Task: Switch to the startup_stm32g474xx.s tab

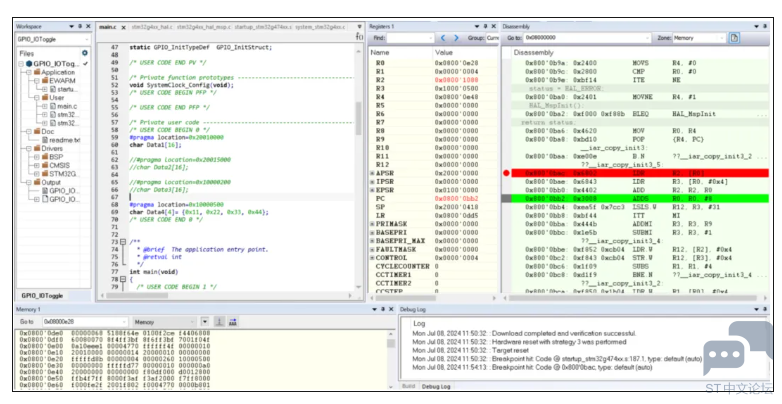Action: (x=263, y=27)
